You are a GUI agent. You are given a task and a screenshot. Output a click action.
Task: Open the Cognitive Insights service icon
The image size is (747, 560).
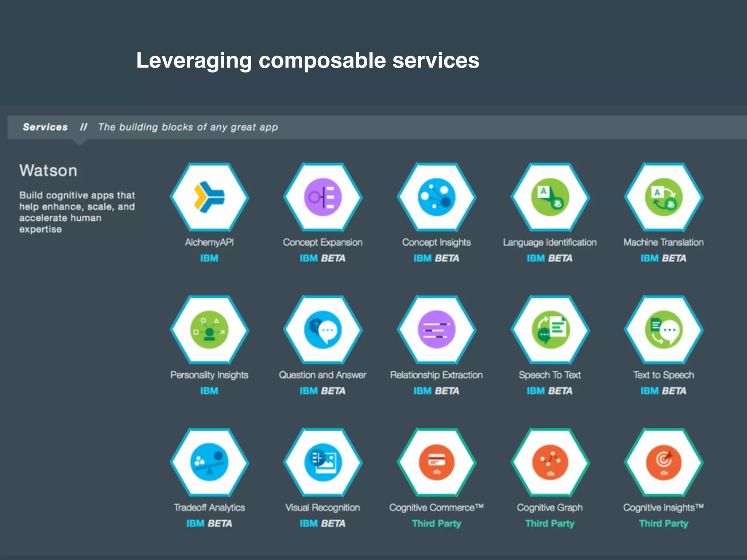664,462
